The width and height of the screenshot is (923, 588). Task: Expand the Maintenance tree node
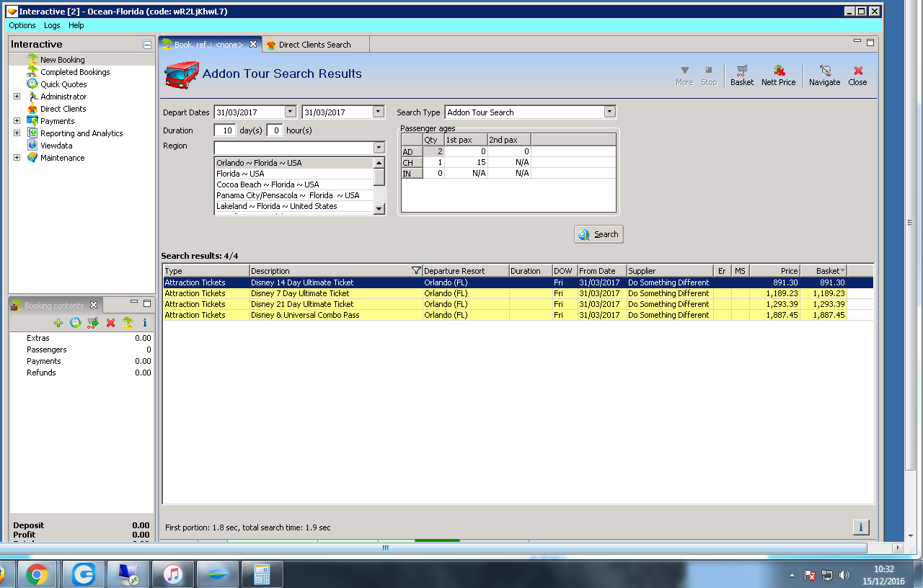coord(17,158)
